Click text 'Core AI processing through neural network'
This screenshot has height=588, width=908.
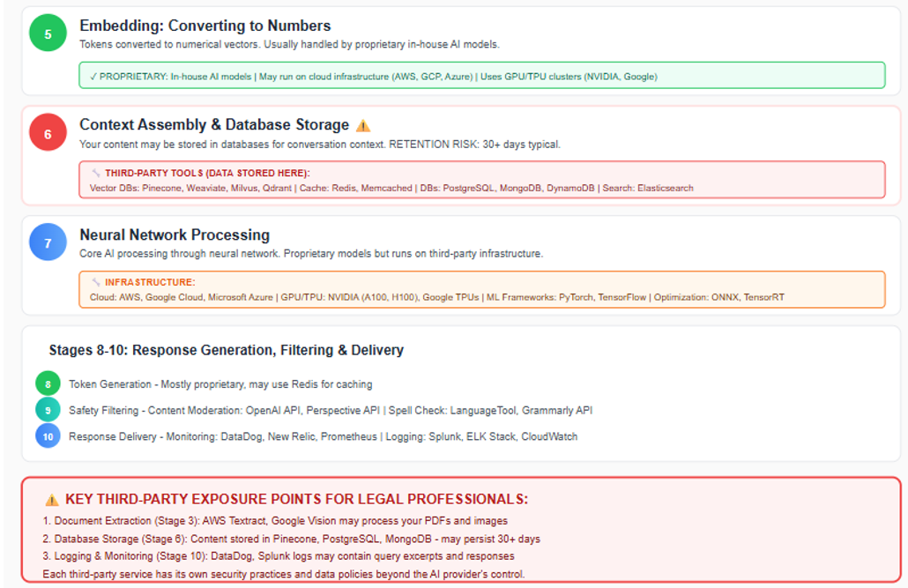tap(311, 253)
